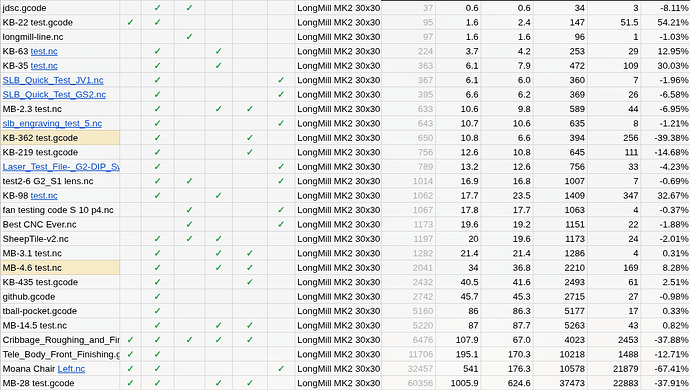Select the 22883 cell

pos(614,383)
